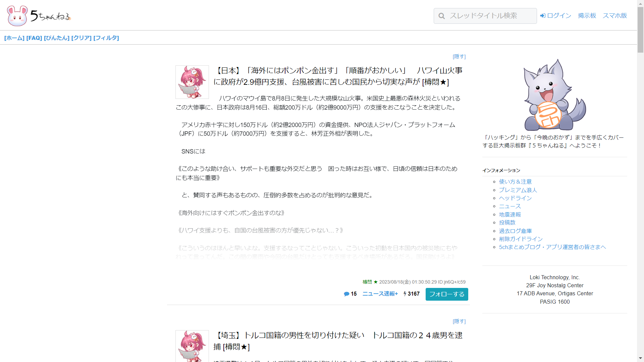Hide the Hawaii wildfire thread via 隠す
This screenshot has height=362, width=644.
click(x=460, y=56)
